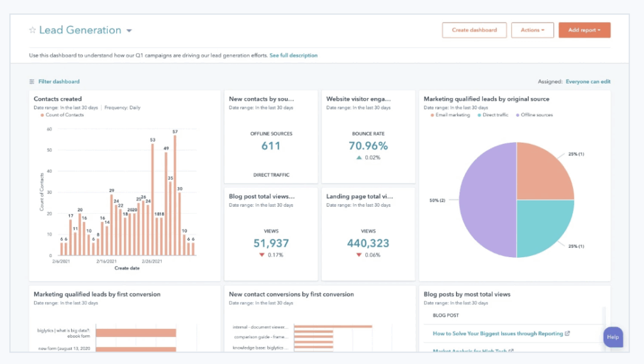Screen dimensions: 644x364
Task: Click the 440,323 landing page views value
Action: [368, 243]
